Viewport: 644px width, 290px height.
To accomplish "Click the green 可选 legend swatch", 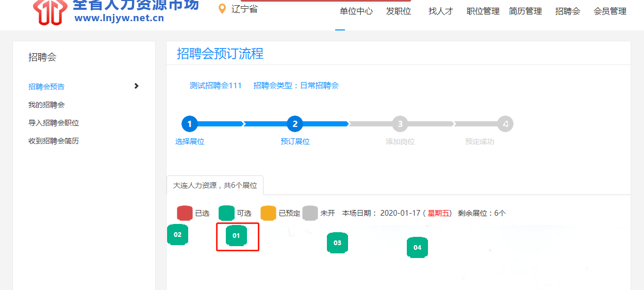I will coord(226,213).
